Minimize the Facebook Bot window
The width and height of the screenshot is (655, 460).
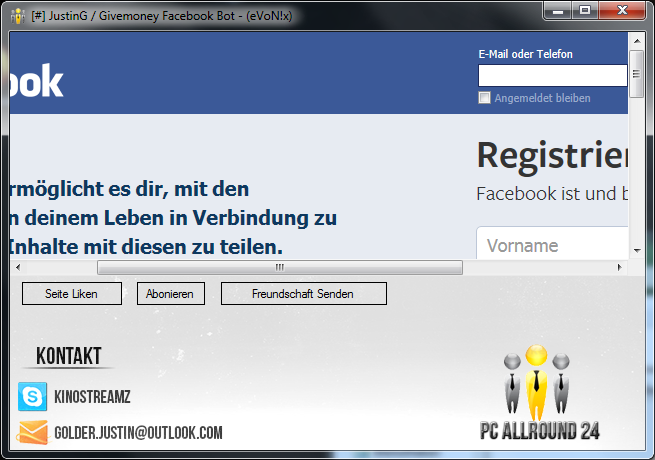pos(558,10)
